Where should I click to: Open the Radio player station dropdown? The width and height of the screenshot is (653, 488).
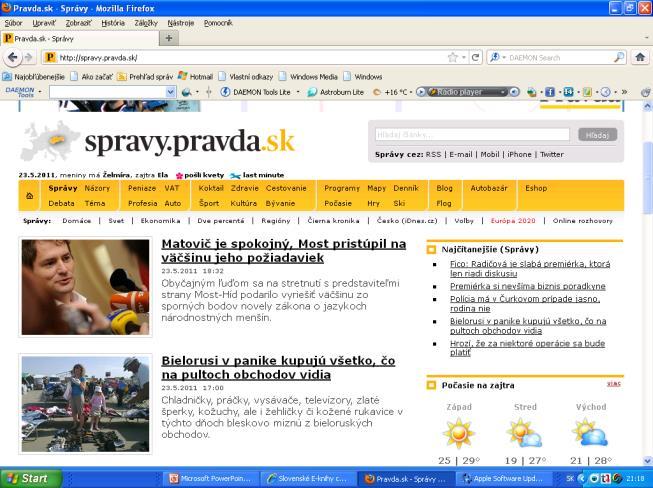(x=503, y=92)
